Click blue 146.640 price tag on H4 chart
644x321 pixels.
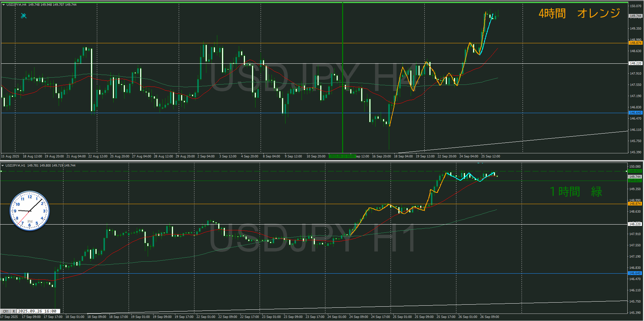pyautogui.click(x=635, y=113)
